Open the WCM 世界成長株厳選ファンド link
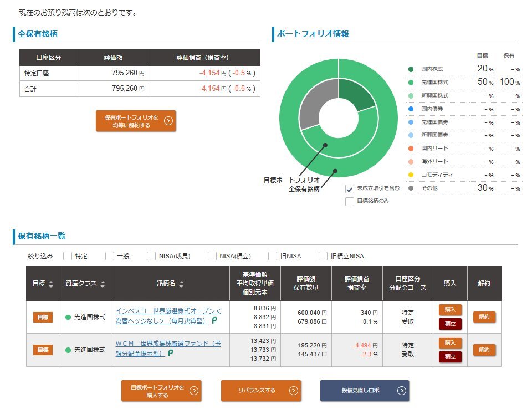 click(x=168, y=348)
